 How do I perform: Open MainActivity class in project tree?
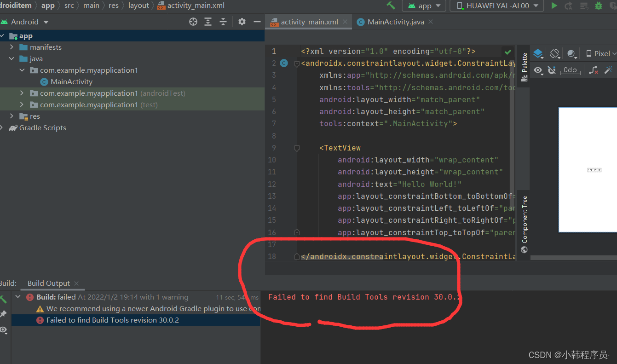pyautogui.click(x=71, y=82)
